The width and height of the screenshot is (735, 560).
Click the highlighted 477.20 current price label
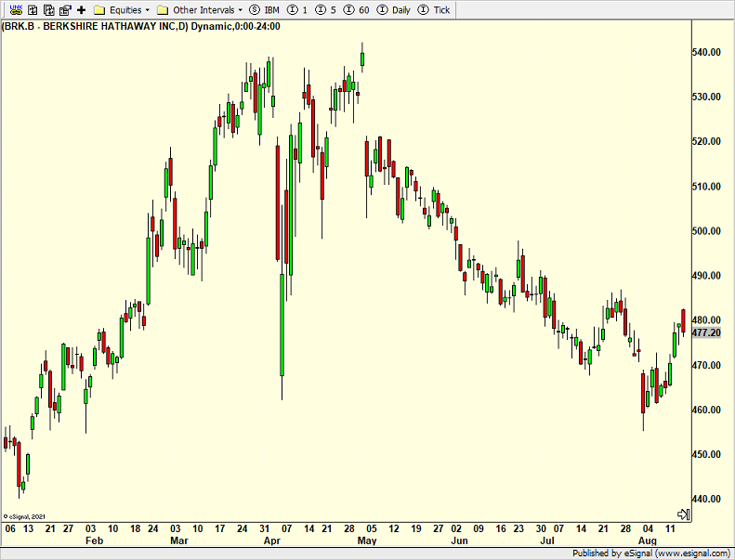click(706, 332)
